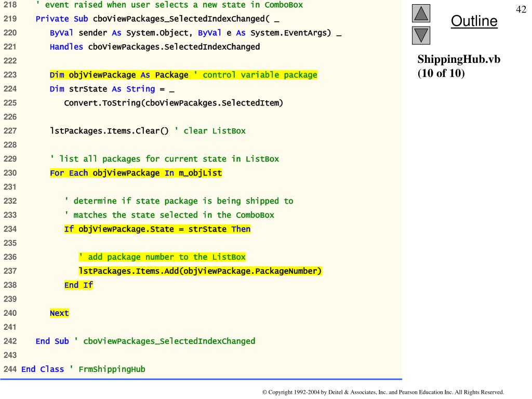
Task: Click "Private Sub cboViewPackages_SelectedIndexChanged" line
Action: (157, 19)
